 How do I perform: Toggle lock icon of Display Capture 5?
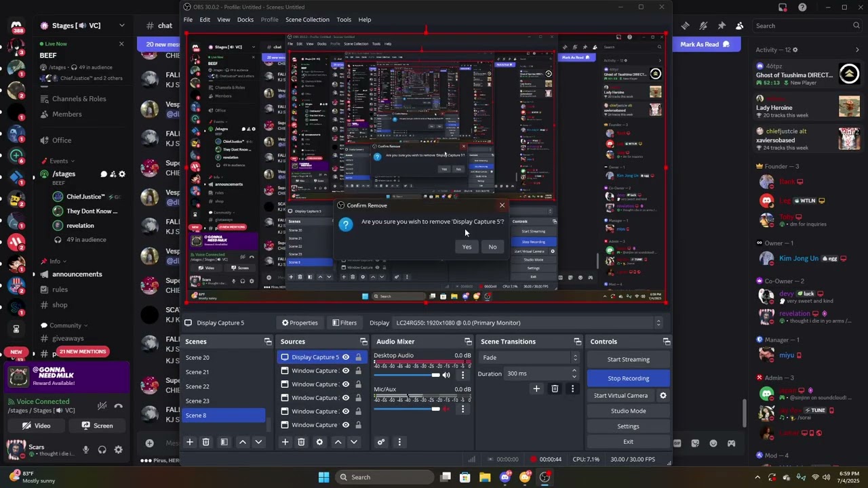[x=358, y=357]
